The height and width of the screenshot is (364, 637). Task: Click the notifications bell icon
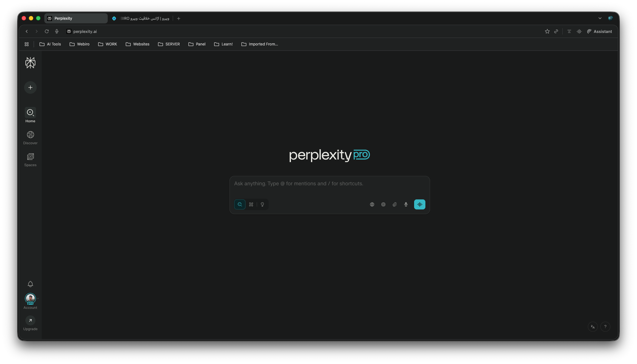[30, 284]
